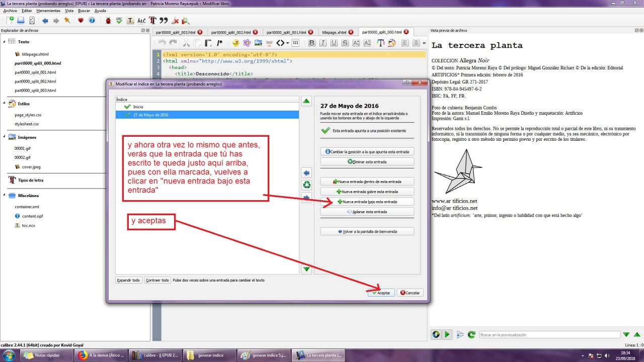Switch to the titlepage.xhtml tab
This screenshot has width=644, height=362.
[338, 32]
